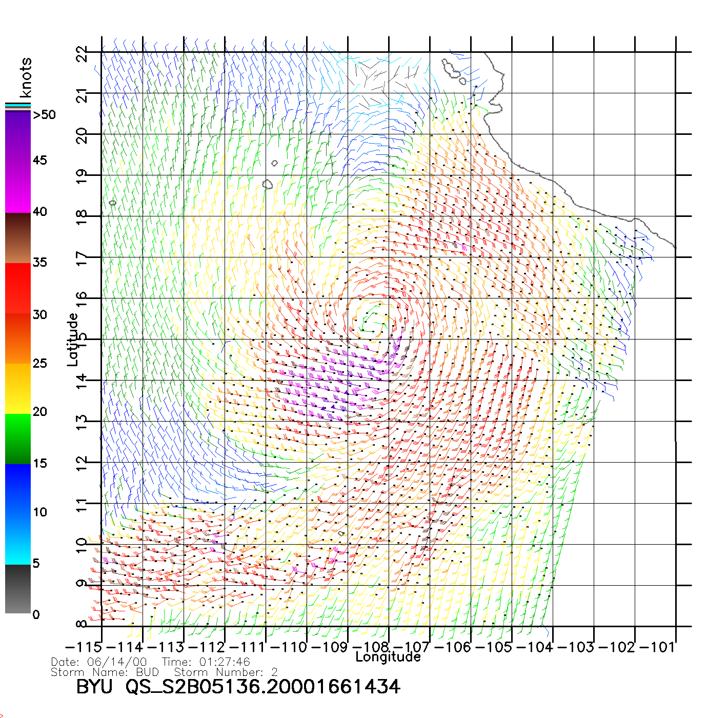Image resolution: width=728 pixels, height=718 pixels.
Task: Click the "Longitude" axis title
Action: [388, 657]
